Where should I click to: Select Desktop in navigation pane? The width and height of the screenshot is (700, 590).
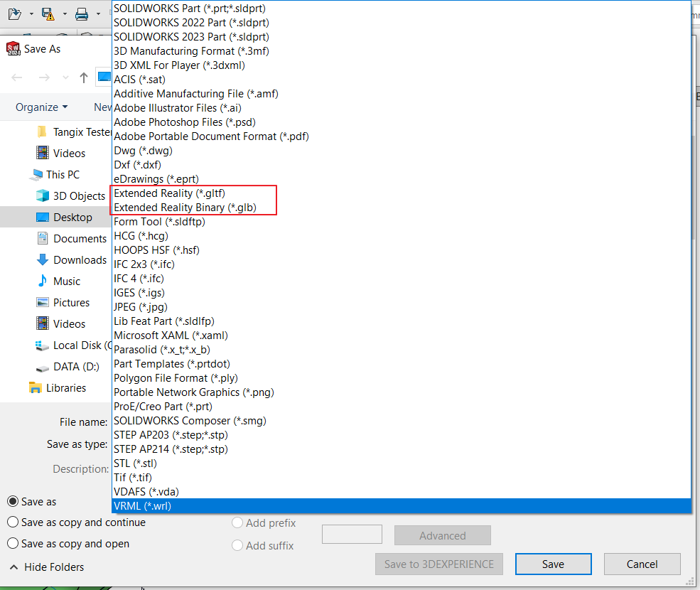[x=64, y=218]
